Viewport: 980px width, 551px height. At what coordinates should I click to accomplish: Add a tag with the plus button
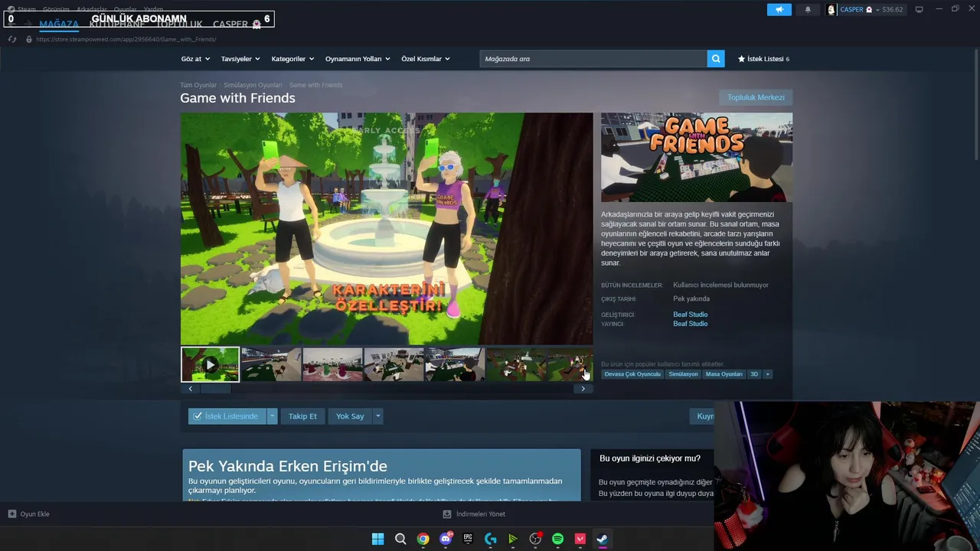pos(767,374)
